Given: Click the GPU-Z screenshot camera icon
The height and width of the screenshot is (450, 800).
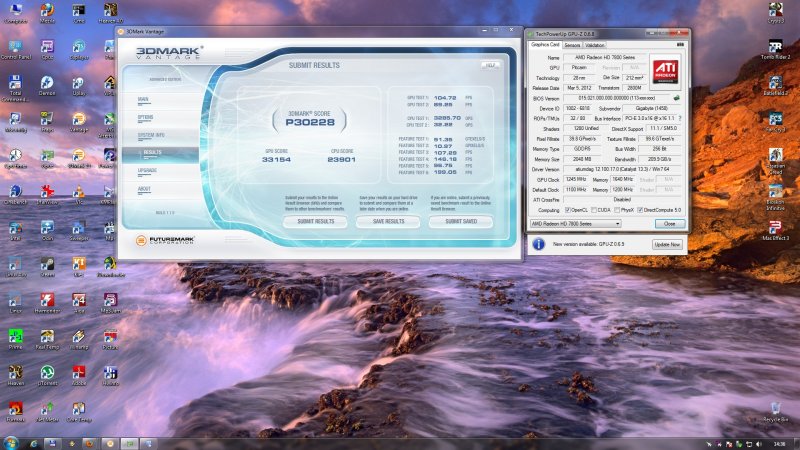Looking at the screenshot, I should (680, 45).
